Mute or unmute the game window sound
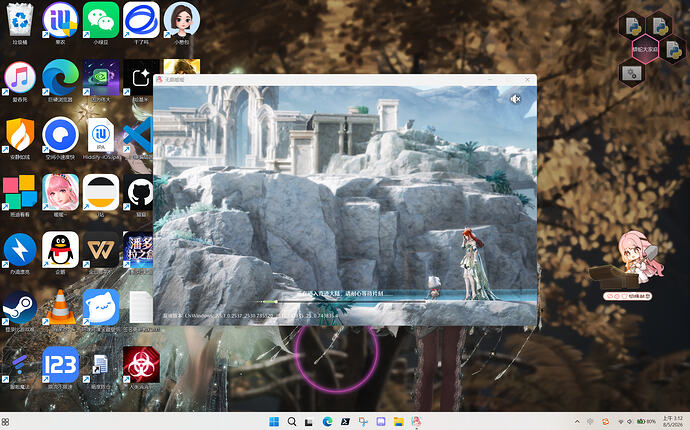This screenshot has height=430, width=690. [x=515, y=99]
